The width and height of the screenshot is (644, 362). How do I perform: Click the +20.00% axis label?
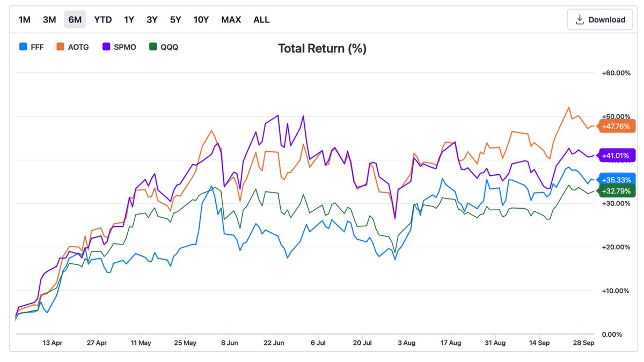(616, 247)
